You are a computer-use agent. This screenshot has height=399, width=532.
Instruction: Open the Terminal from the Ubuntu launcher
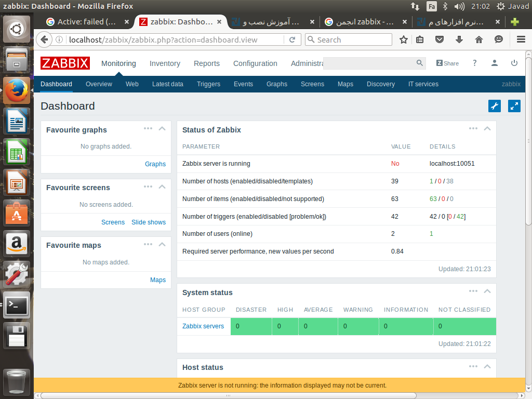(x=17, y=305)
